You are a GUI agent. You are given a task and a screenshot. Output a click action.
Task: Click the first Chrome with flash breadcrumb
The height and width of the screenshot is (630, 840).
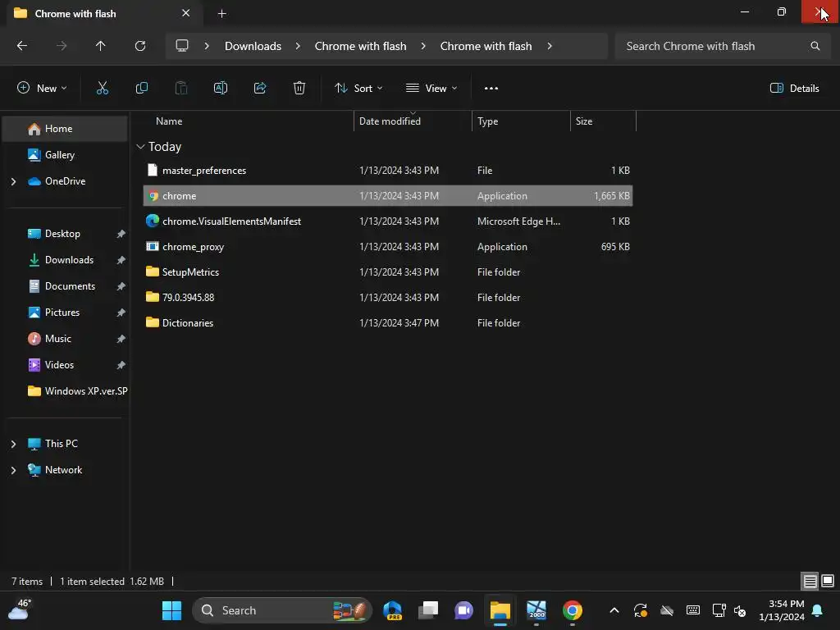click(x=361, y=46)
